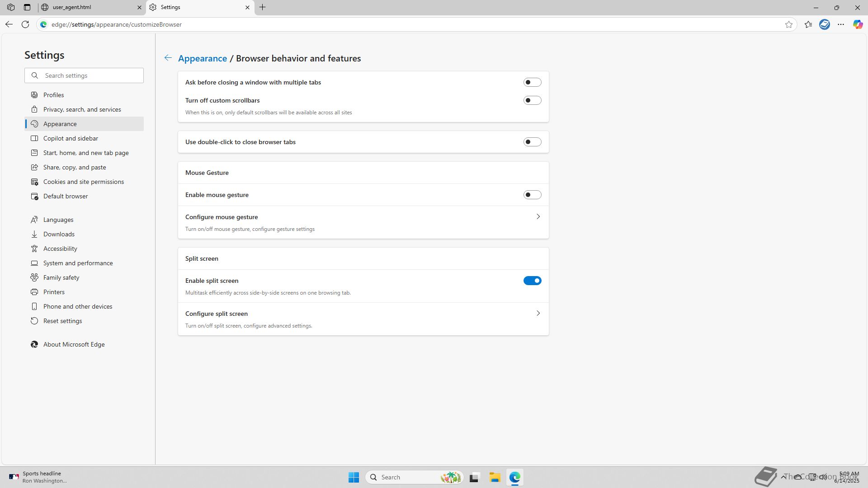Viewport: 868px width, 488px height.
Task: Open Settings and more ellipsis menu
Action: (x=841, y=24)
